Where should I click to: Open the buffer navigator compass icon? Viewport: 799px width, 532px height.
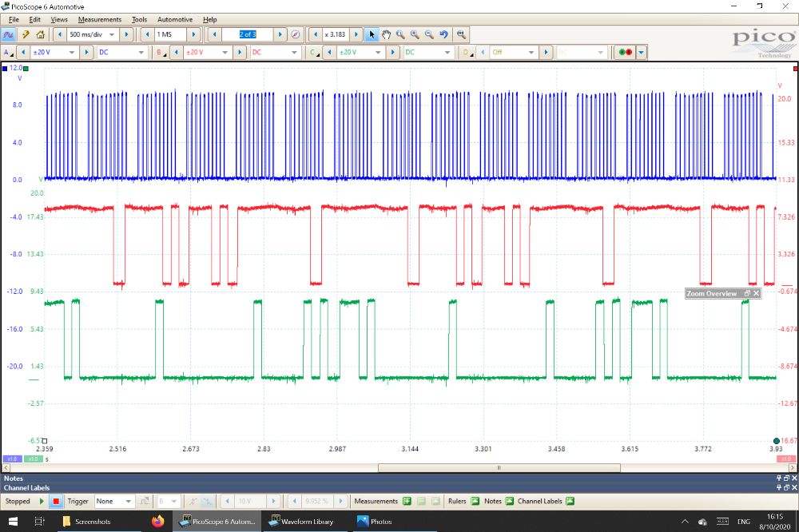pyautogui.click(x=296, y=34)
